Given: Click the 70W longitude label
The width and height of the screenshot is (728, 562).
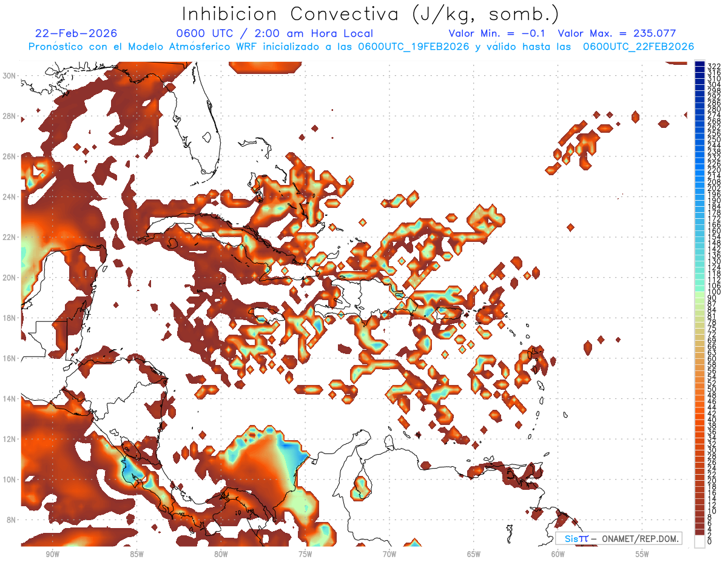Looking at the screenshot, I should tap(389, 554).
